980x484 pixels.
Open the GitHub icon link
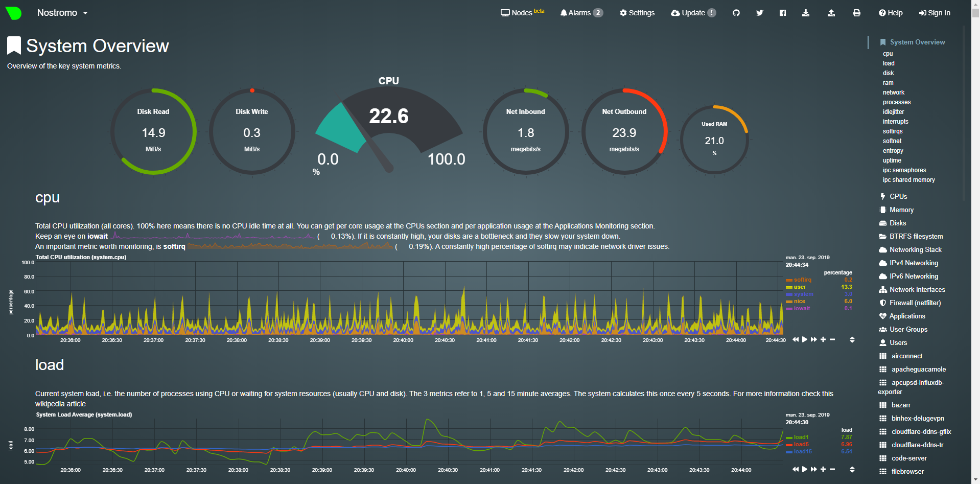click(x=736, y=13)
